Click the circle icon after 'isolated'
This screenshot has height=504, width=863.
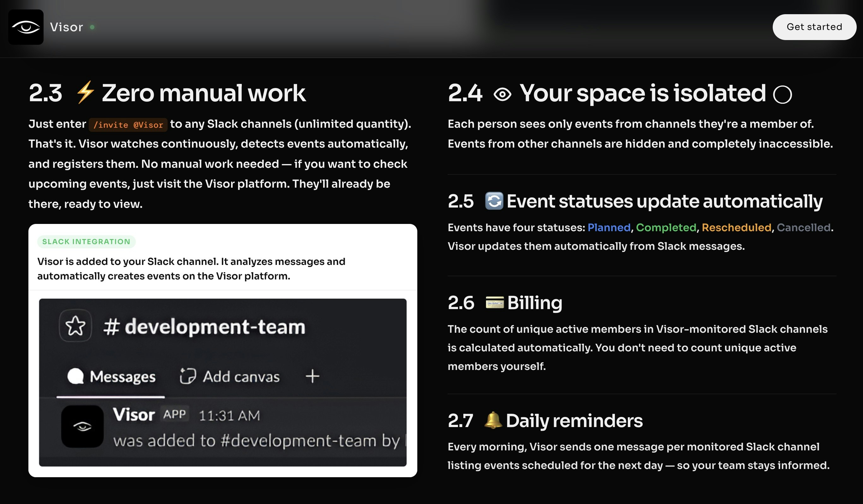coord(783,94)
